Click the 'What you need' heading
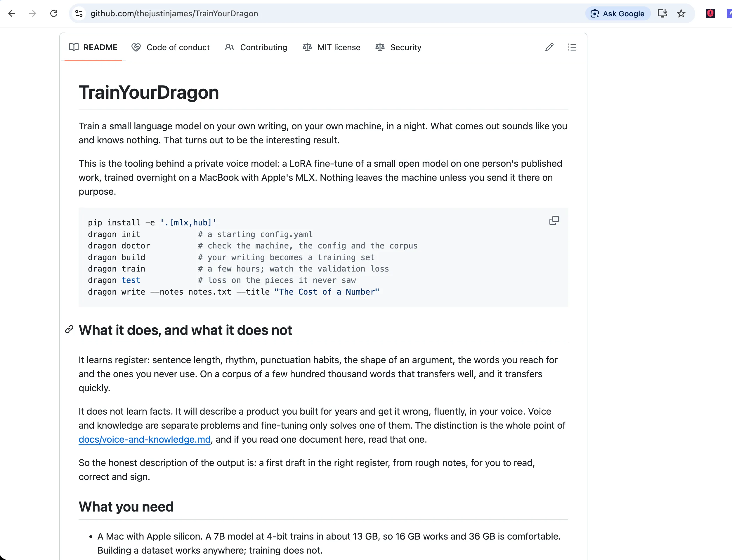 pyautogui.click(x=126, y=507)
